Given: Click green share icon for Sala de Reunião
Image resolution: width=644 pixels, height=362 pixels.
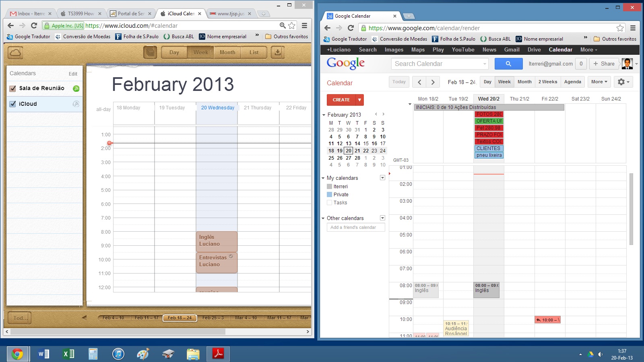Looking at the screenshot, I should [76, 88].
